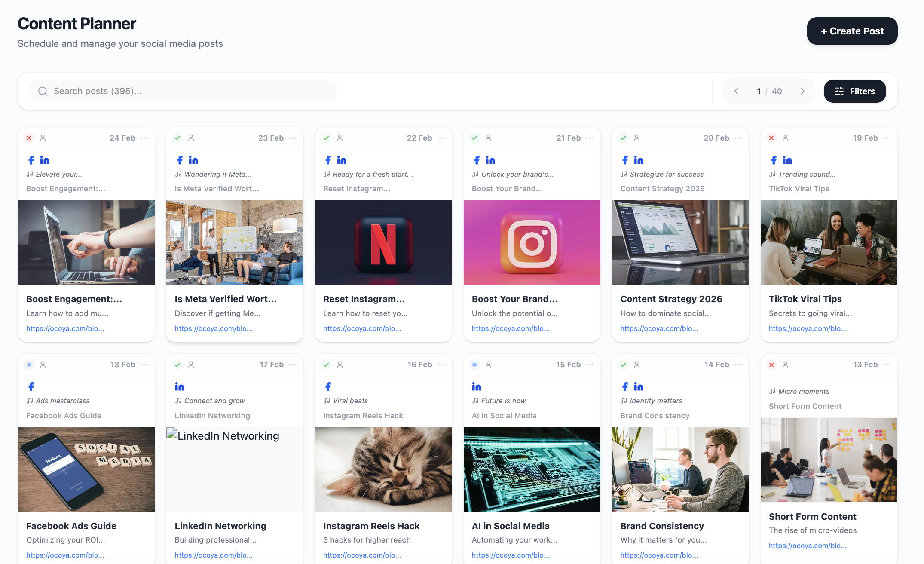
Task: Click LinkedIn icon on LinkedIn Networking card
Action: [180, 387]
